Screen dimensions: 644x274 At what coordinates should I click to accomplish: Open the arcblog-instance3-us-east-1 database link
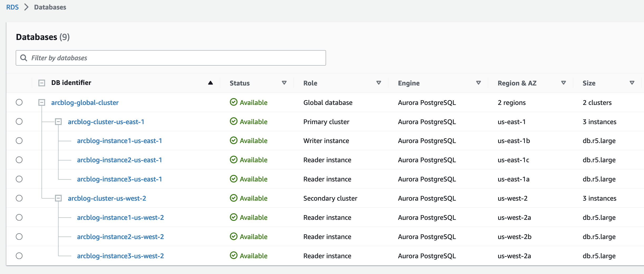pos(119,179)
